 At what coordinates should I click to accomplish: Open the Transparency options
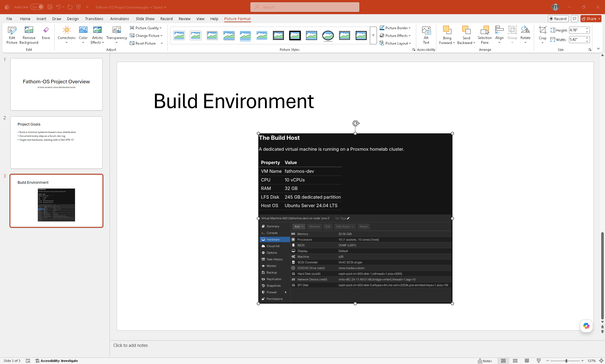116,35
